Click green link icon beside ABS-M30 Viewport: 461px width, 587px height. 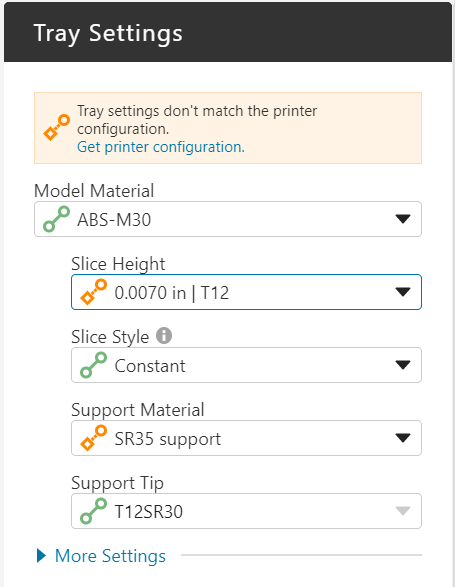[x=57, y=219]
